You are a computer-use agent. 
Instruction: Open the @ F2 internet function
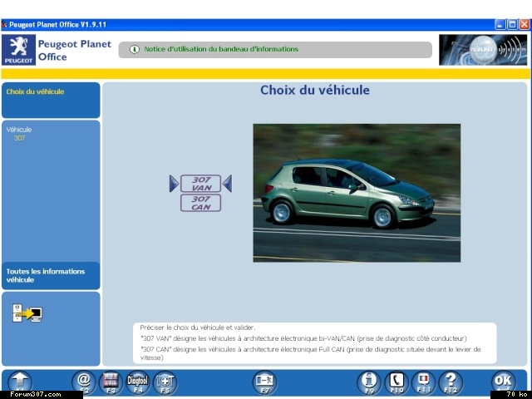(x=83, y=382)
